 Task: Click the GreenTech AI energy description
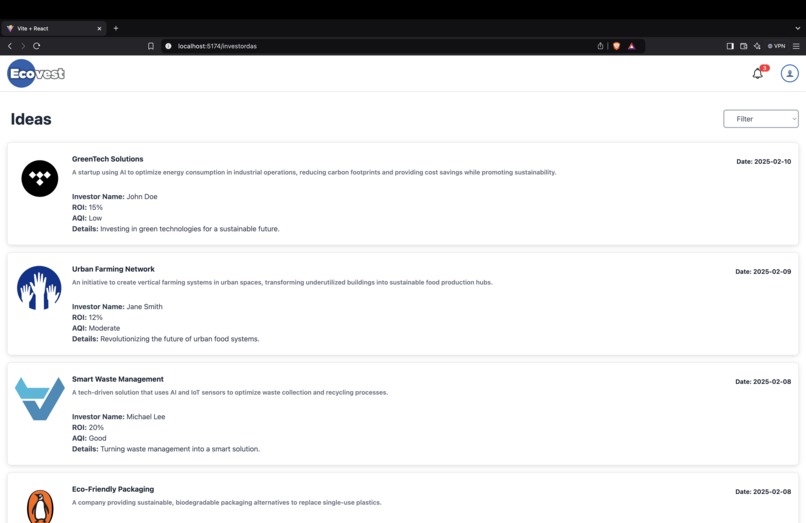pos(314,172)
